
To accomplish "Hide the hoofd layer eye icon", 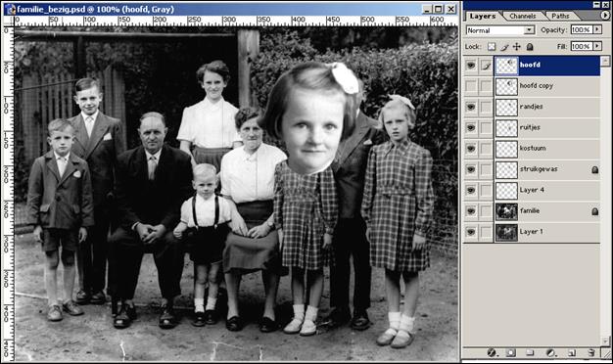I will click(471, 66).
